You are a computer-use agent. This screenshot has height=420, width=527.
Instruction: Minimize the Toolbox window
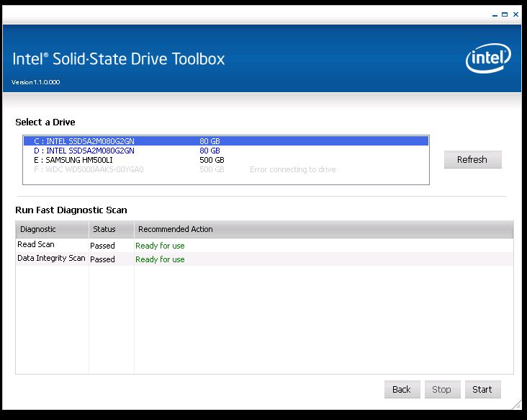pos(495,15)
